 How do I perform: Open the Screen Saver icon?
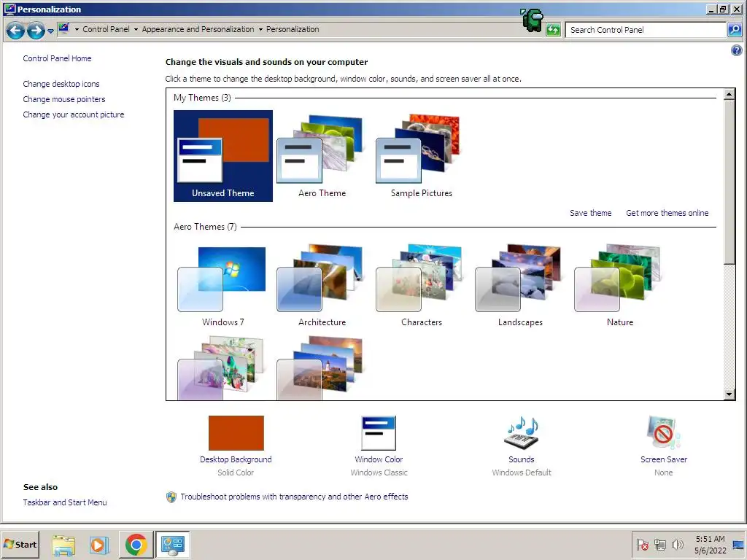[x=664, y=432]
